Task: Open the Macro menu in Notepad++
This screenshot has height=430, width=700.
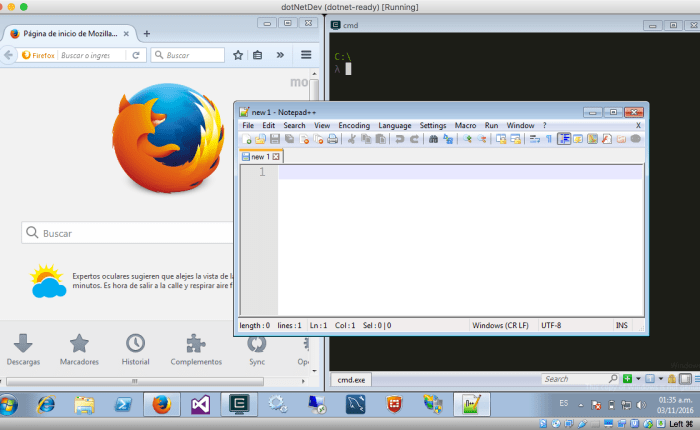Action: coord(465,125)
